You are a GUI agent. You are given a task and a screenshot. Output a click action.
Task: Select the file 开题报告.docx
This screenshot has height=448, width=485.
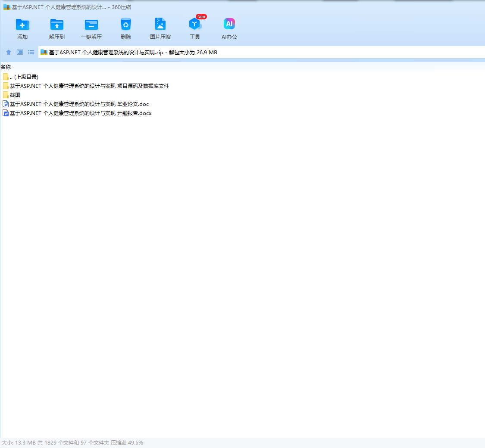point(81,113)
